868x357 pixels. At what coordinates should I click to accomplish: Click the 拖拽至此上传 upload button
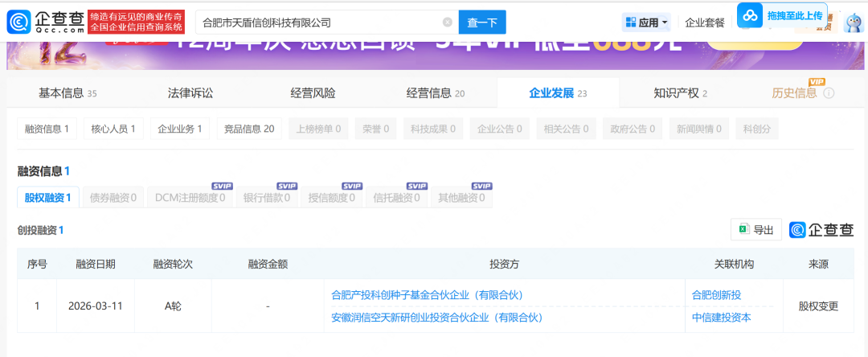click(x=782, y=16)
